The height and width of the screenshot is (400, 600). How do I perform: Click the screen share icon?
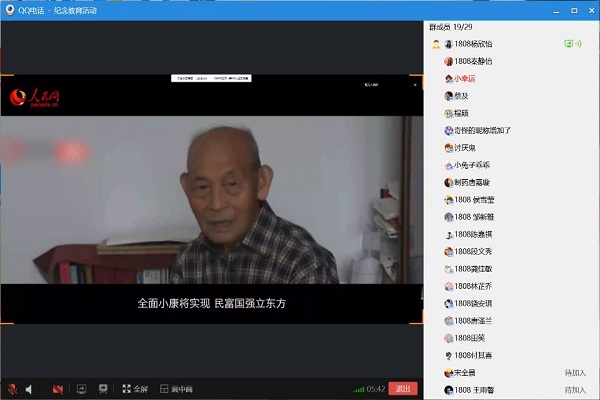[x=81, y=388]
